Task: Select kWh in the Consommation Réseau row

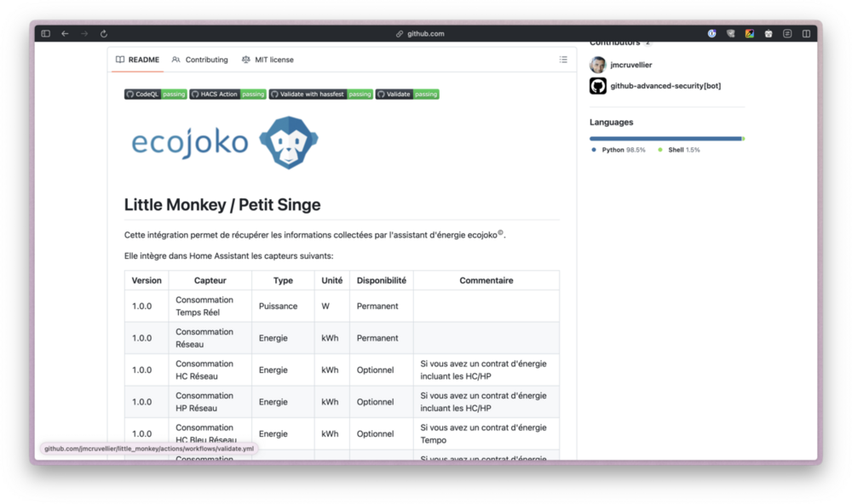Action: click(x=332, y=338)
